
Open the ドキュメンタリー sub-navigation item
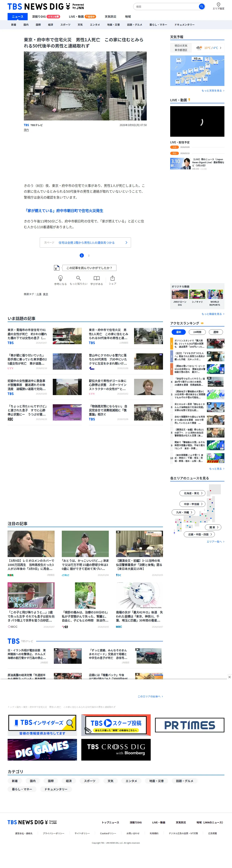(x=184, y=25)
